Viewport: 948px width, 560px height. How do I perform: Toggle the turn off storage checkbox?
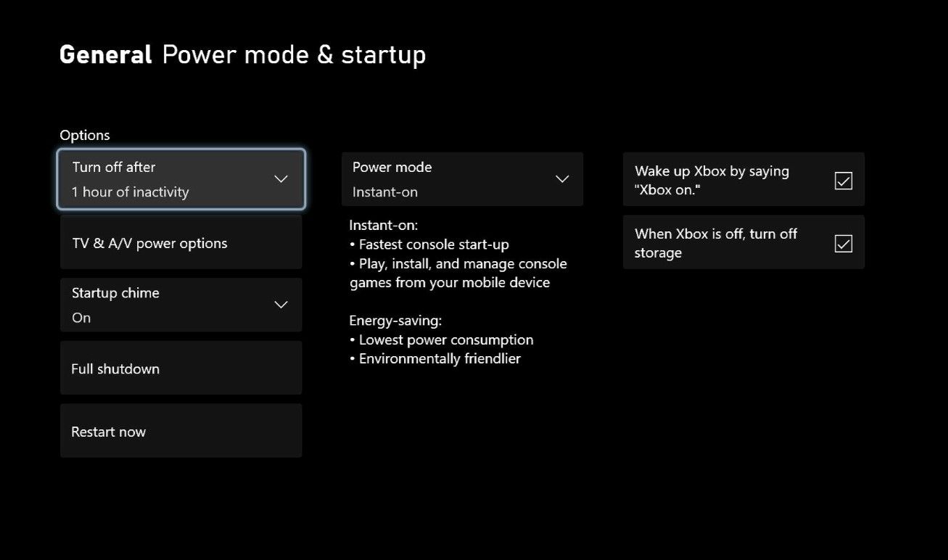click(x=844, y=244)
